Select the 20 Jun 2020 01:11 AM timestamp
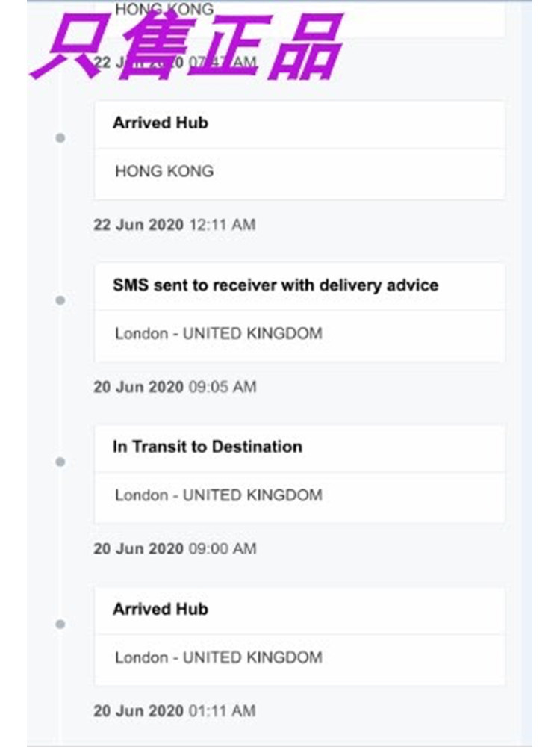 pos(174,711)
